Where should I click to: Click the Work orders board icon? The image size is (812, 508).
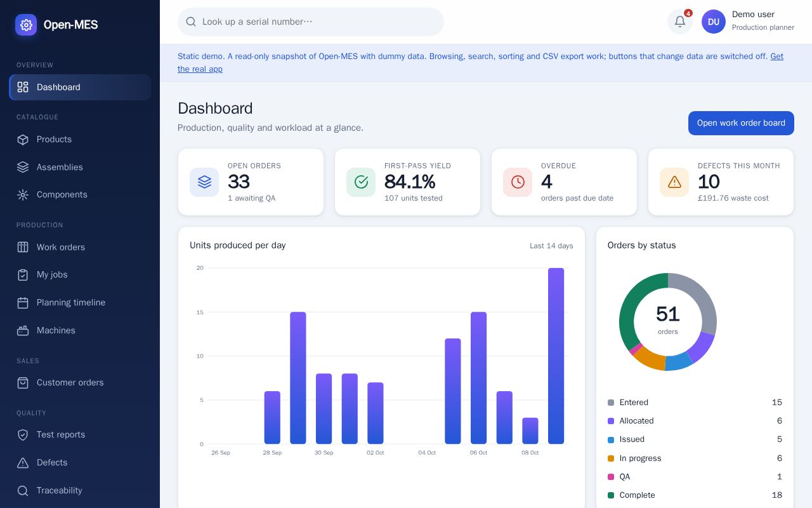23,247
